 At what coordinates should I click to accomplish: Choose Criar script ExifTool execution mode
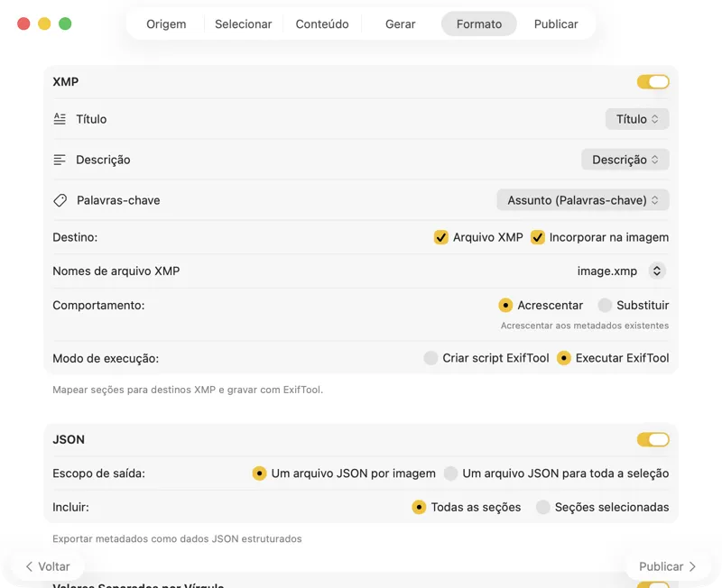[x=430, y=358]
